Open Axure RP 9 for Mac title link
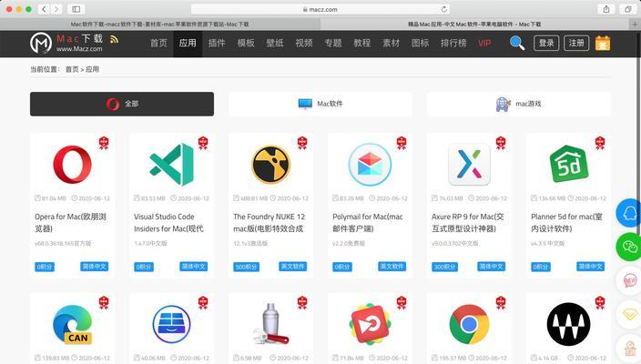Screen dimensions: 641x364 468,223
